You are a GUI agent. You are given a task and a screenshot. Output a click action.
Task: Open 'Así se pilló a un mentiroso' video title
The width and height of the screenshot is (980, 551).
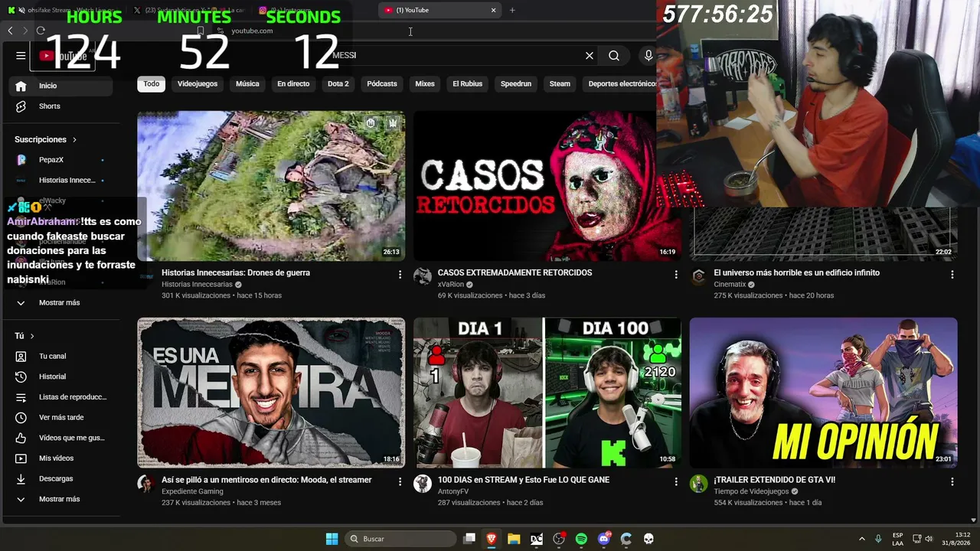[266, 480]
